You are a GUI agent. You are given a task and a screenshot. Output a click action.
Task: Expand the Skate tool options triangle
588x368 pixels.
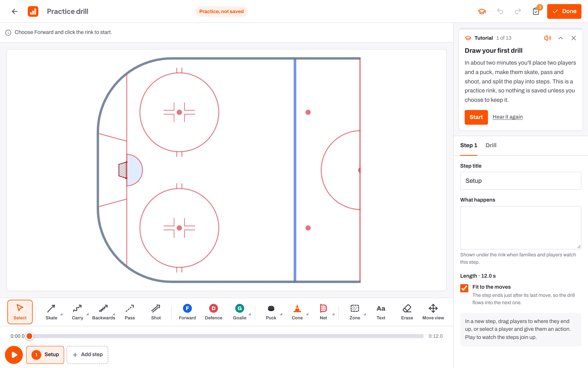coord(61,314)
